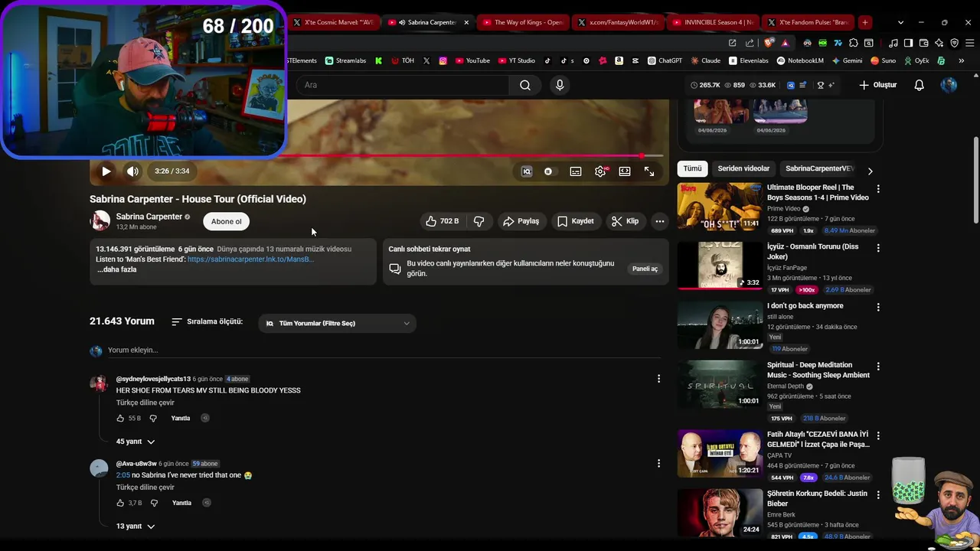This screenshot has width=980, height=551.
Task: Like Ava-u8w3w's comment
Action: click(120, 503)
